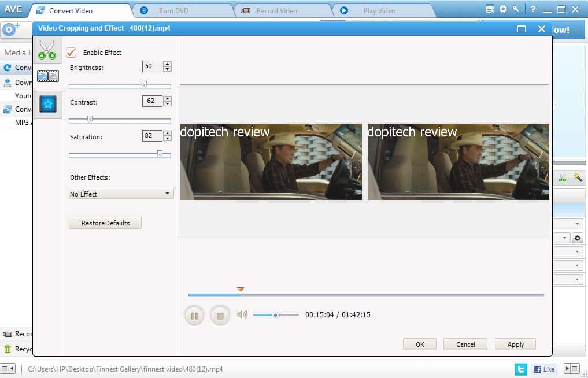The image size is (588, 378).
Task: Click the gear settings icon in the title bar
Action: pyautogui.click(x=502, y=9)
